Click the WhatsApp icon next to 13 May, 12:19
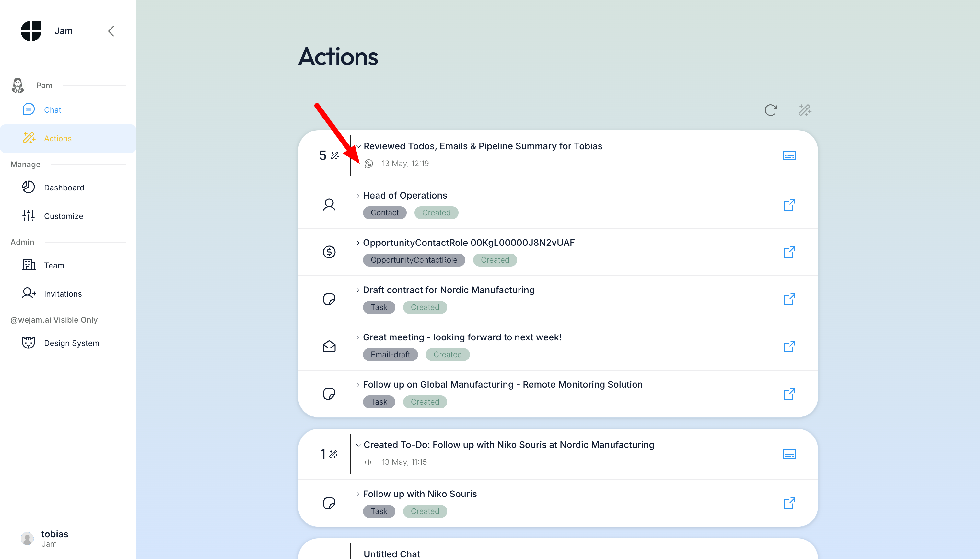Screen dimensions: 980x559 click(x=368, y=164)
